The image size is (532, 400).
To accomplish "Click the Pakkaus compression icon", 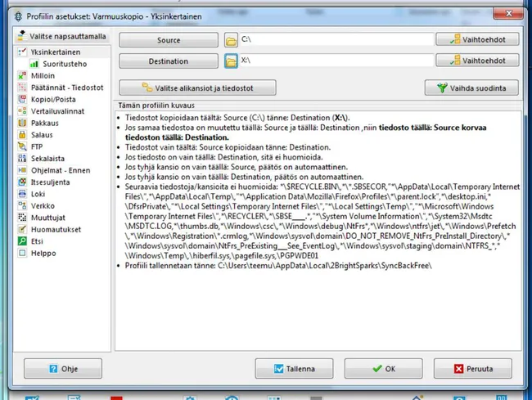I will tap(22, 123).
